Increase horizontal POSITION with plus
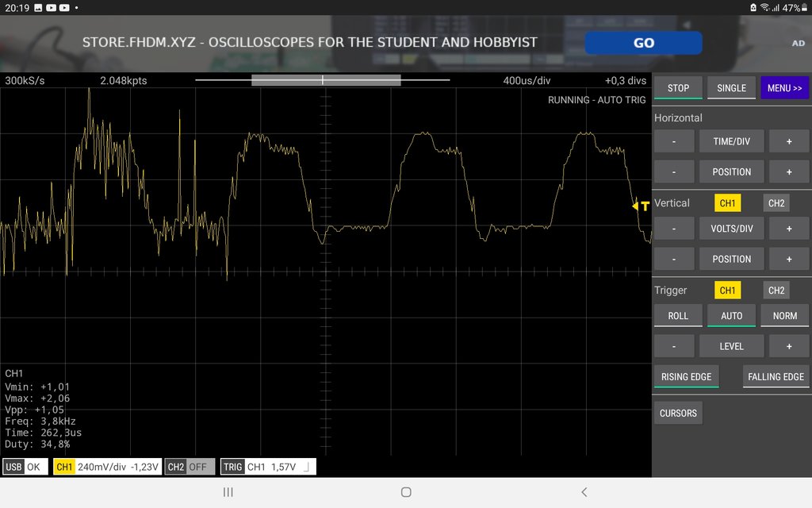The height and width of the screenshot is (508, 812). (789, 172)
